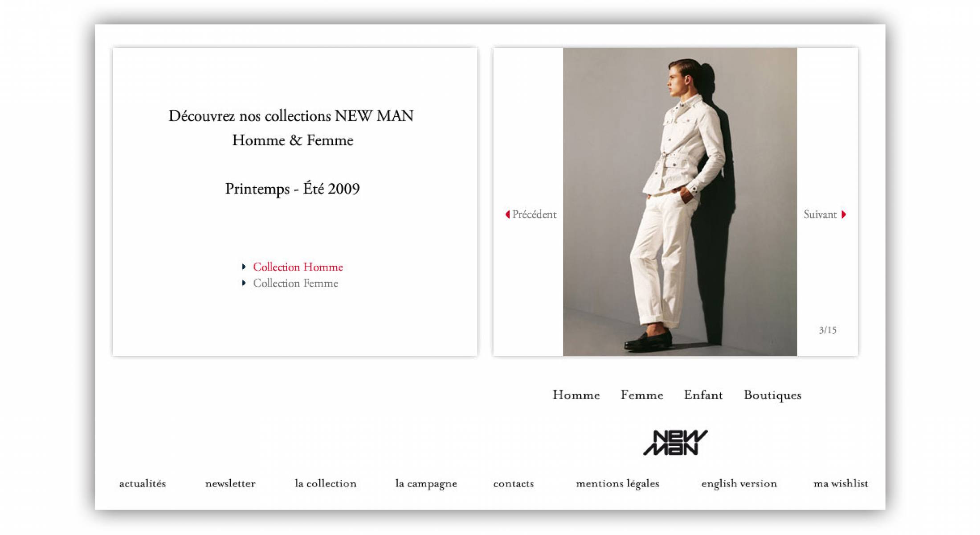This screenshot has height=535, width=980.
Task: Go to la campagne page
Action: 426,484
